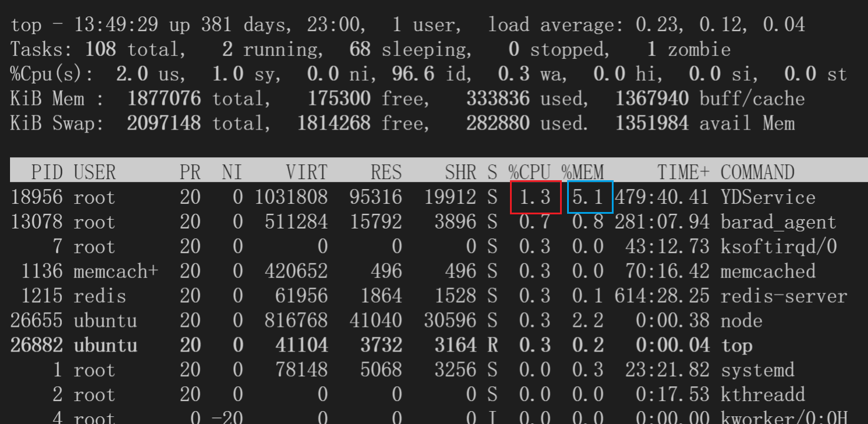Select systemd time 23:21.82
Image resolution: width=868 pixels, height=424 pixels.
click(667, 370)
